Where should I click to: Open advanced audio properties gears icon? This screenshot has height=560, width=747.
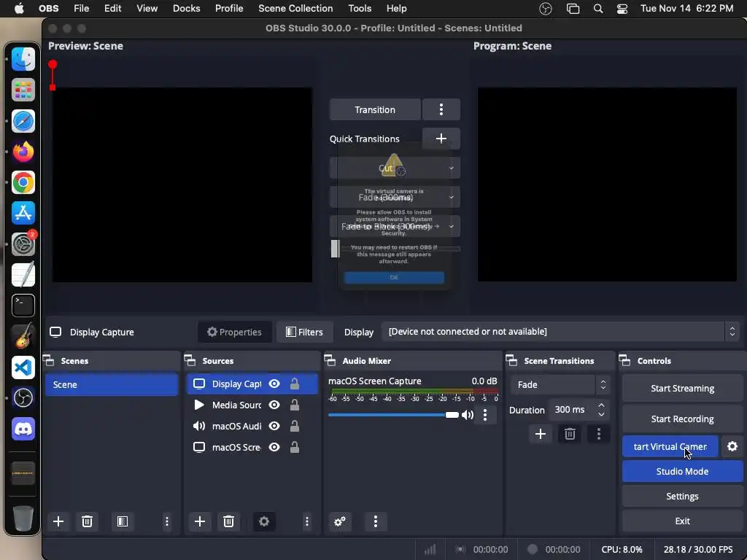pyautogui.click(x=340, y=521)
